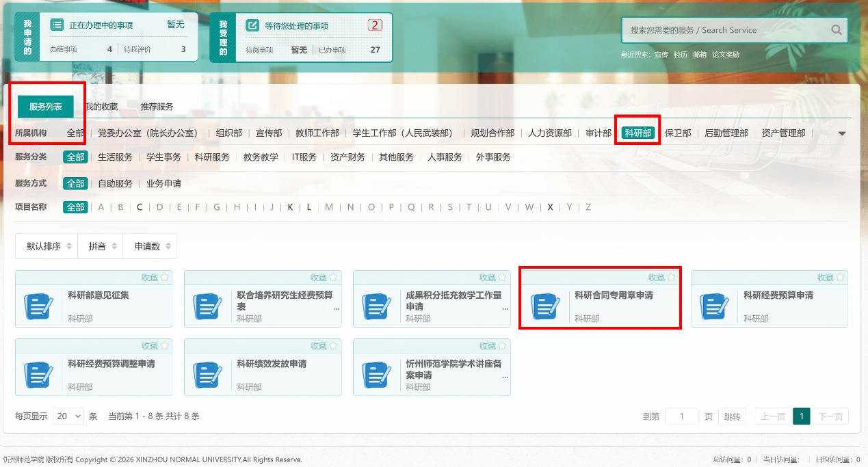The height and width of the screenshot is (467, 868).
Task: Expand the 所属机构 department list arrow
Action: tap(842, 133)
